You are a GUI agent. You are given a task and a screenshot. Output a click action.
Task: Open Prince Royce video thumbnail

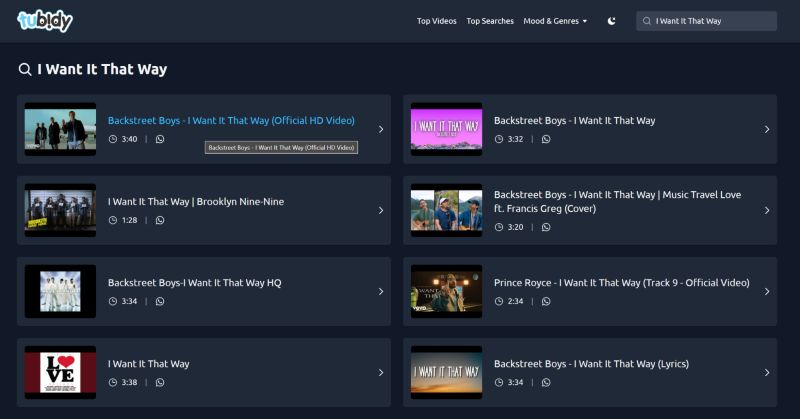click(446, 291)
